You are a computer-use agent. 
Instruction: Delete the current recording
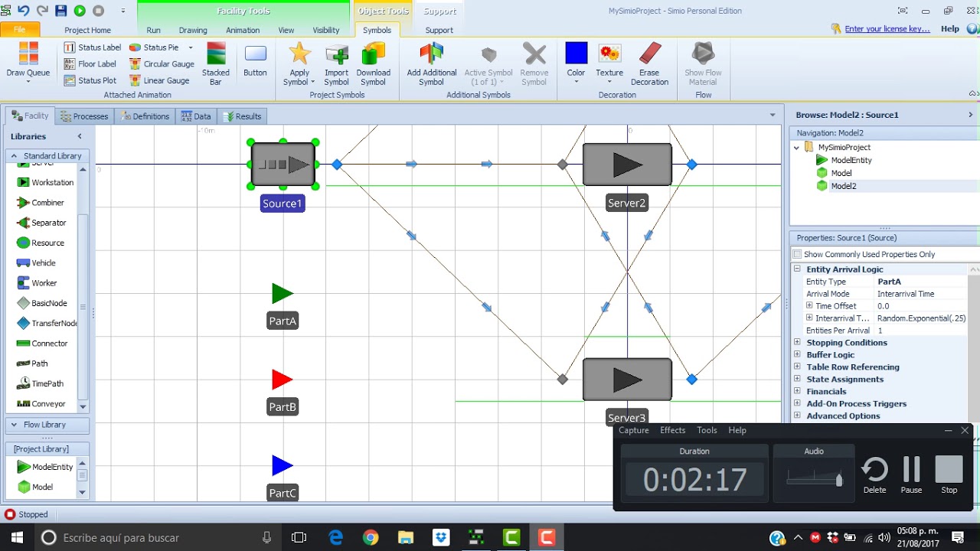(x=874, y=474)
